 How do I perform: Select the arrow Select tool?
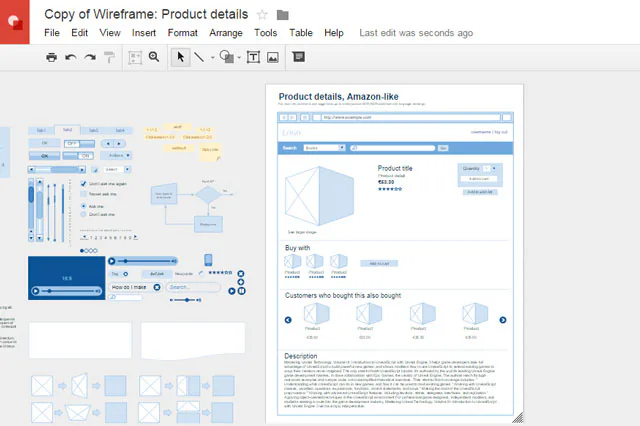tap(180, 57)
